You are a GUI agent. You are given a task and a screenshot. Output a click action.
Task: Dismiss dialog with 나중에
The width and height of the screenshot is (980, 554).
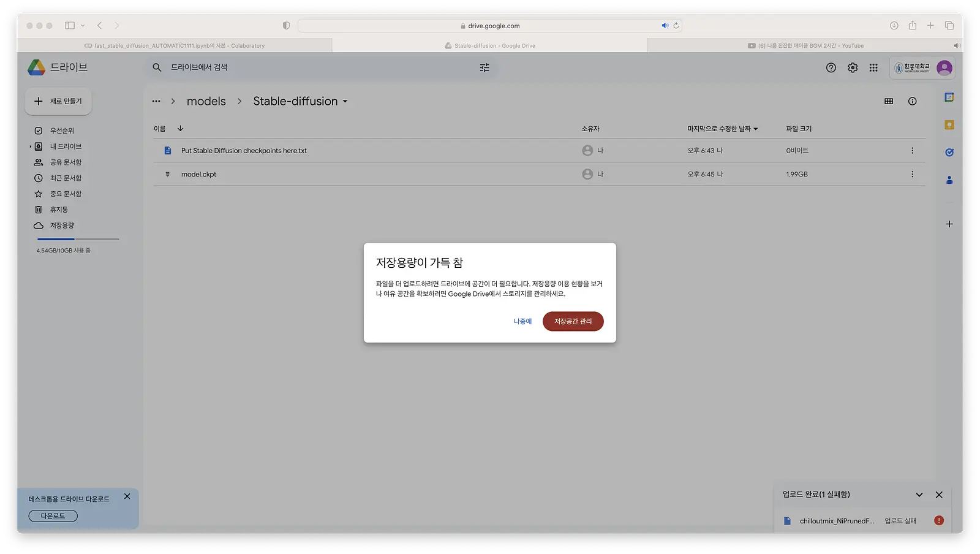pyautogui.click(x=522, y=321)
